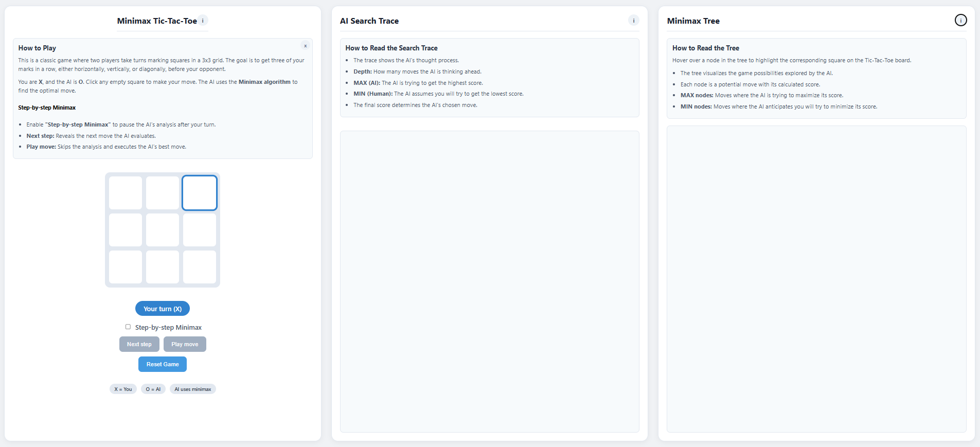Mark the middle-left board square
Image resolution: width=980 pixels, height=447 pixels.
[126, 230]
